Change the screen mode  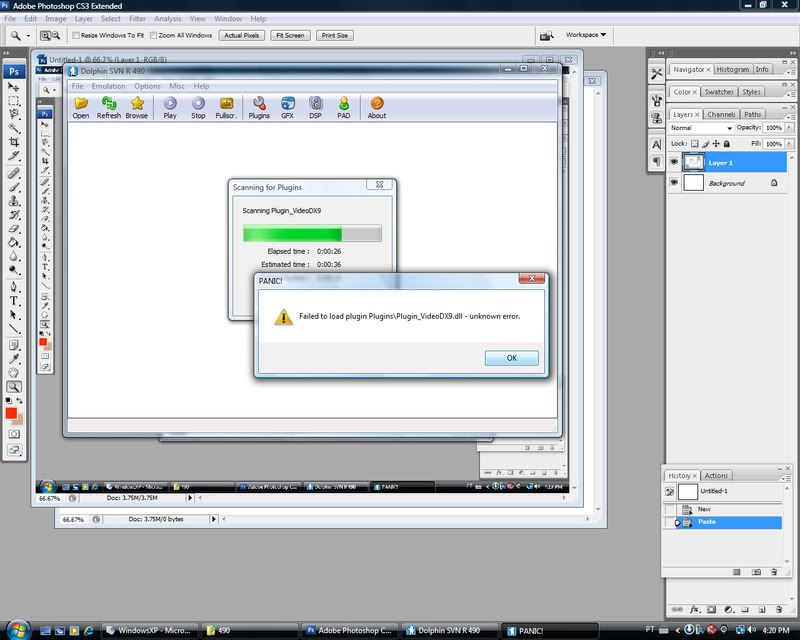coord(13,450)
